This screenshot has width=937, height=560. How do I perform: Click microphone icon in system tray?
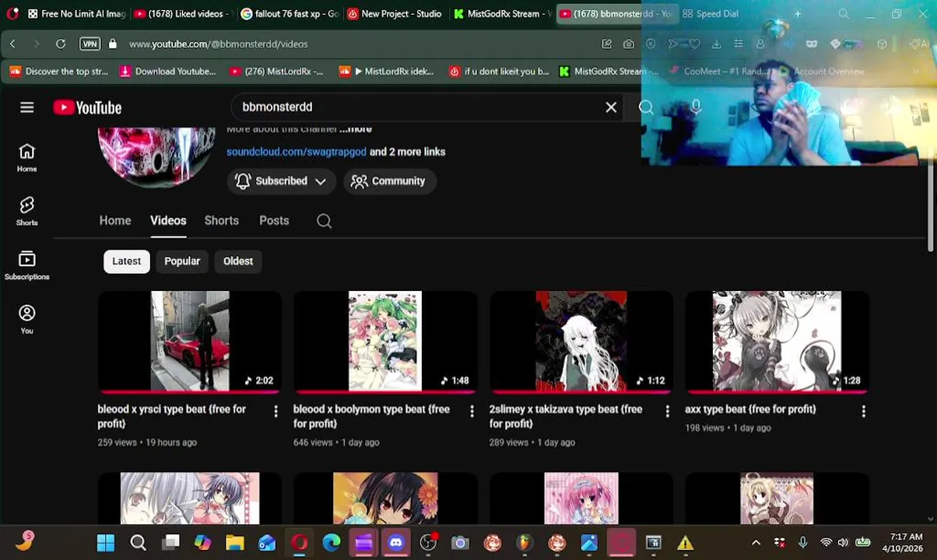pos(802,542)
